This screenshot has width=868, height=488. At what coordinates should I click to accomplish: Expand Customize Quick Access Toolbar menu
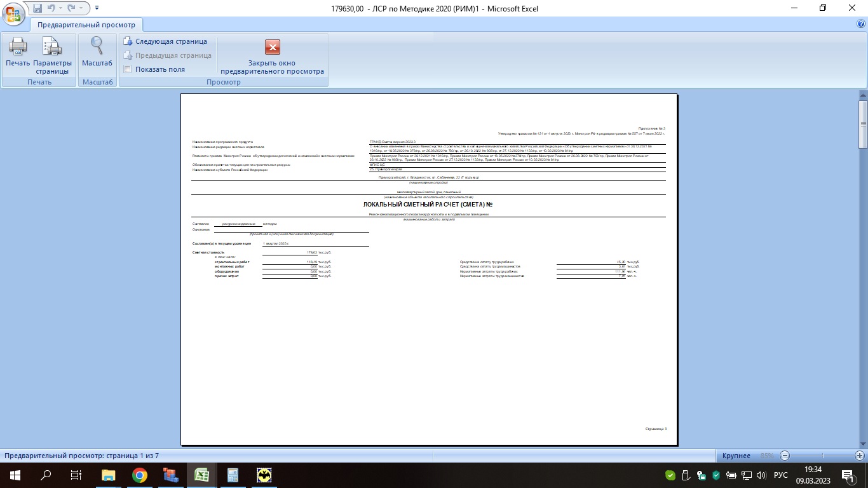click(x=97, y=8)
